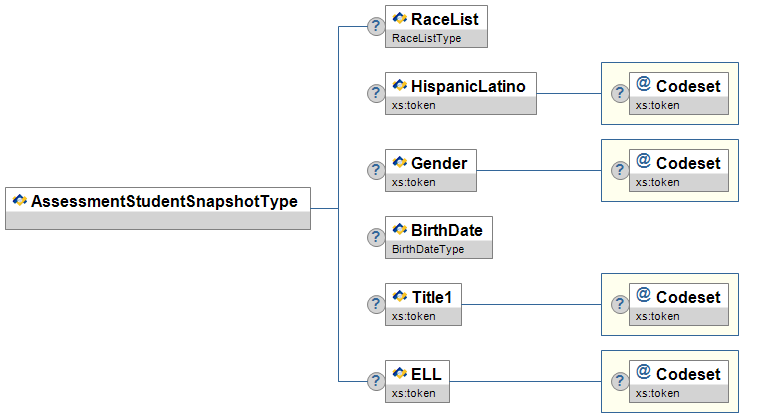761x417 pixels.
Task: Click the @ attribute icon of HispanicLatino's Codeset
Action: [x=644, y=83]
